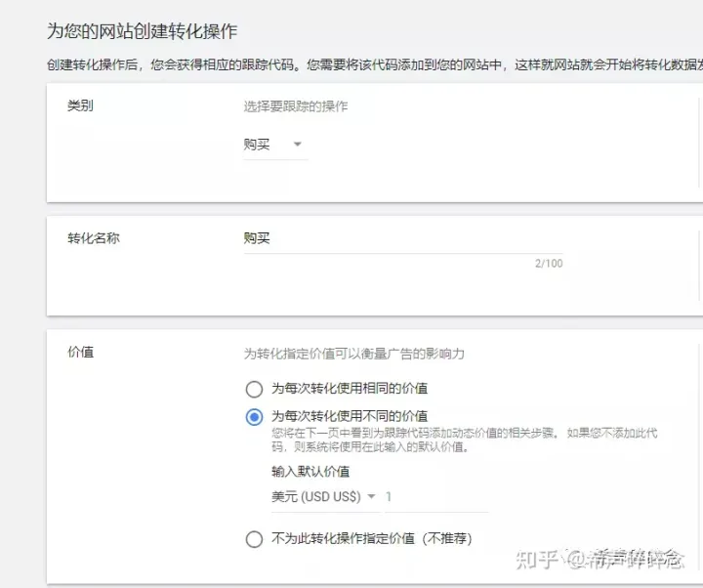Click the default value field showing 1
This screenshot has height=588, width=703.
pos(436,497)
